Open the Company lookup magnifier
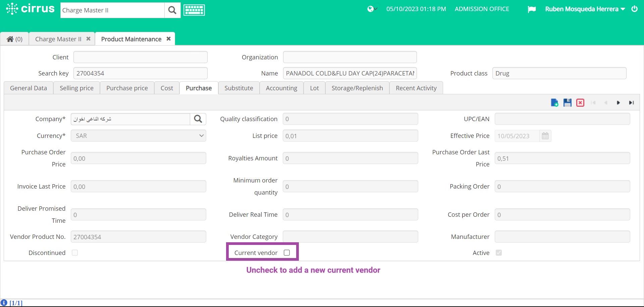 tap(198, 119)
